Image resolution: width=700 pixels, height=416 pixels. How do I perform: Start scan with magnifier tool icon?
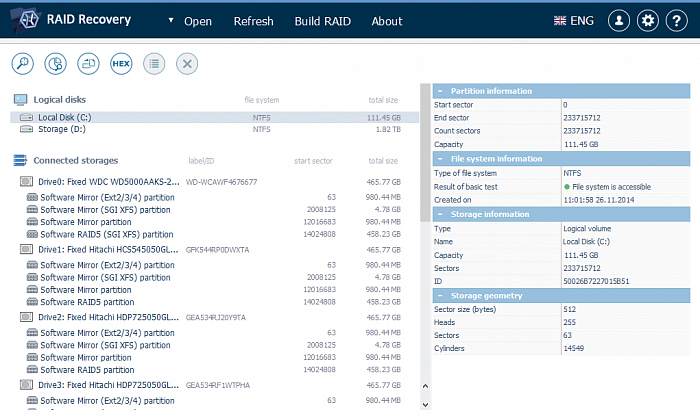(x=22, y=63)
